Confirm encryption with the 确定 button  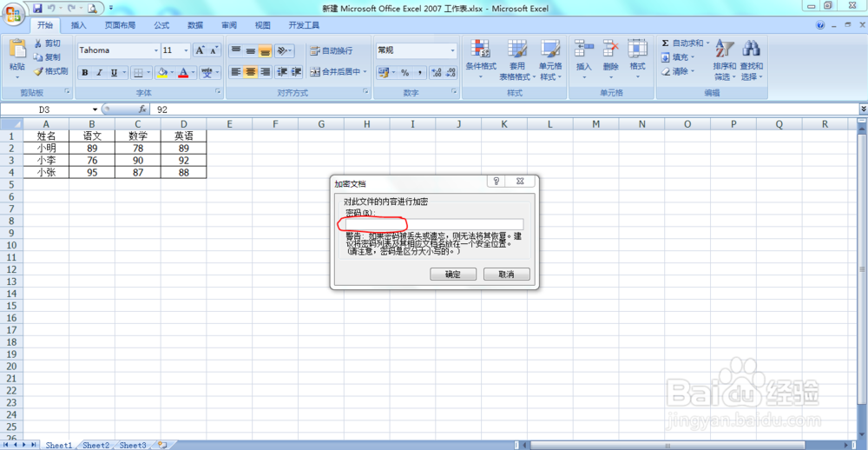click(x=453, y=275)
